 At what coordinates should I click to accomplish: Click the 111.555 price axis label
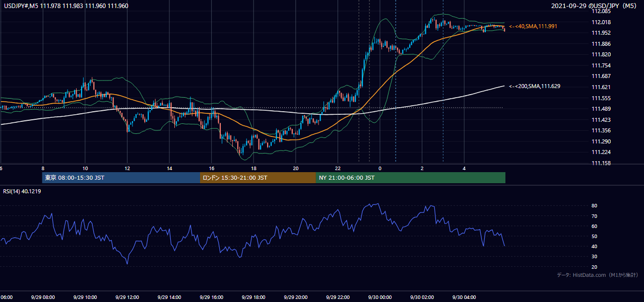(601, 98)
